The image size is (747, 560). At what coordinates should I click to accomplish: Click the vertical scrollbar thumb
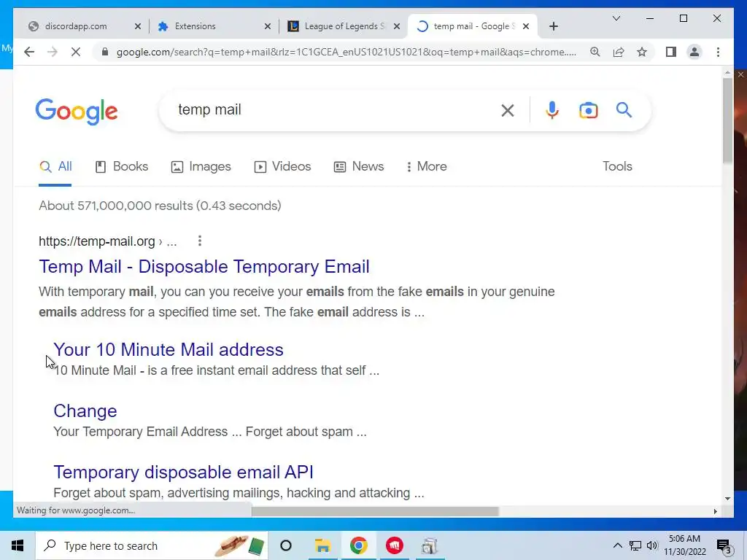pos(727,120)
